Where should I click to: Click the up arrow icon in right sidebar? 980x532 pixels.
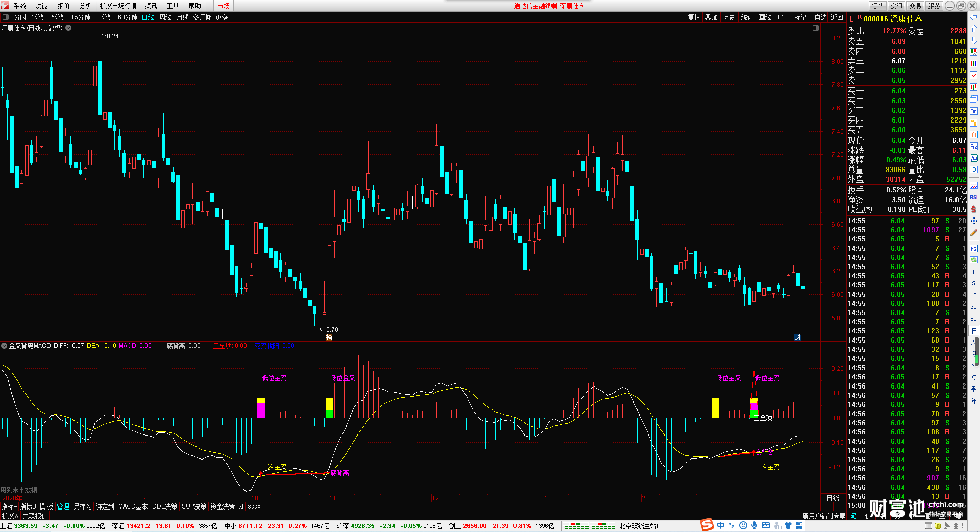click(x=974, y=29)
